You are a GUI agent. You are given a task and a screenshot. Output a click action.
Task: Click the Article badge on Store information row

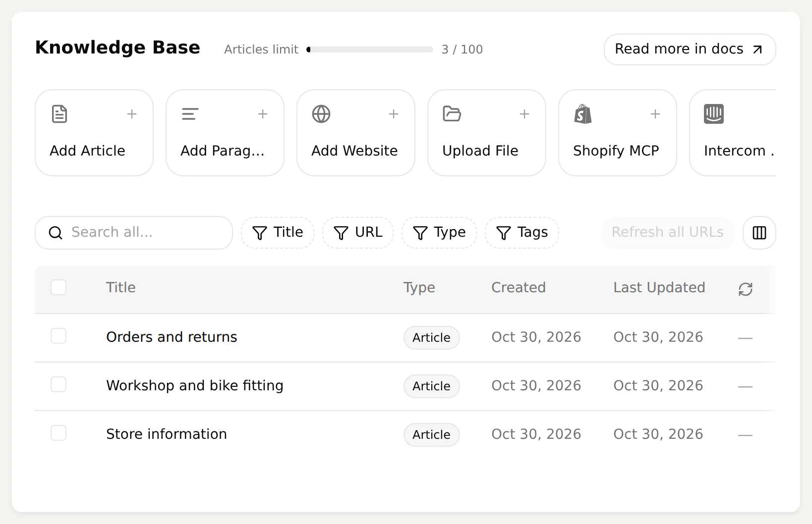click(432, 435)
